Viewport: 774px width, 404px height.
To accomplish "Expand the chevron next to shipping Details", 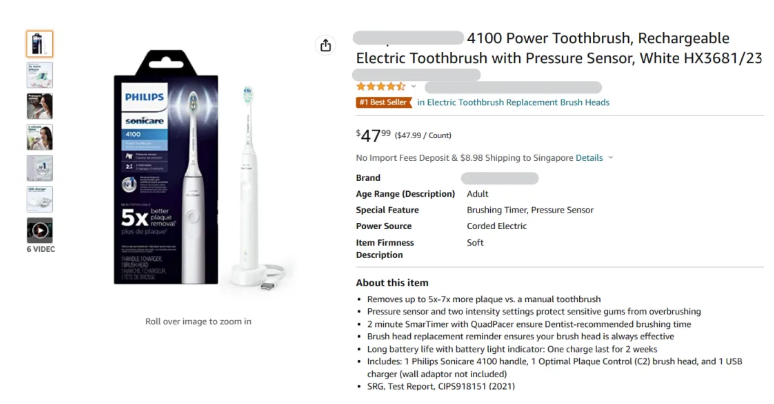I will [611, 157].
